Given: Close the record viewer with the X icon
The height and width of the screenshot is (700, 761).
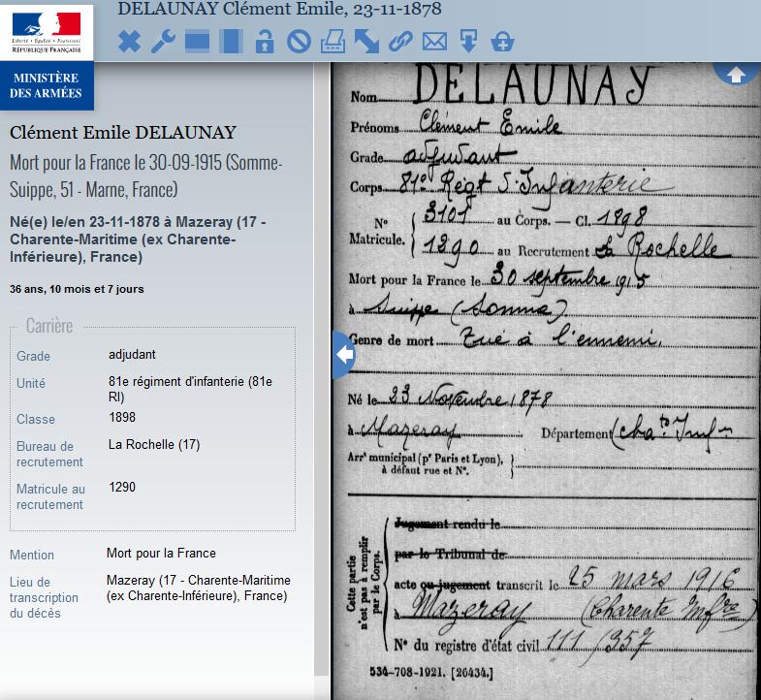Looking at the screenshot, I should pos(129,42).
